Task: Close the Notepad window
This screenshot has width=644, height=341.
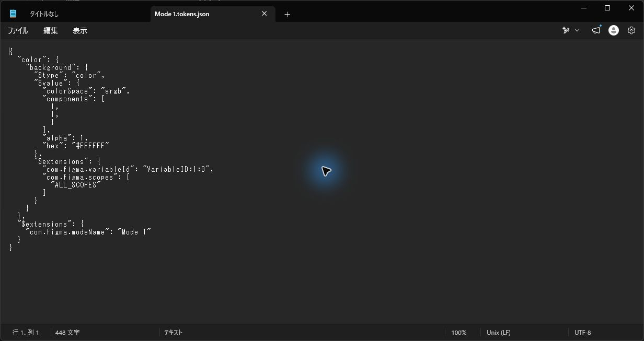Action: [631, 8]
